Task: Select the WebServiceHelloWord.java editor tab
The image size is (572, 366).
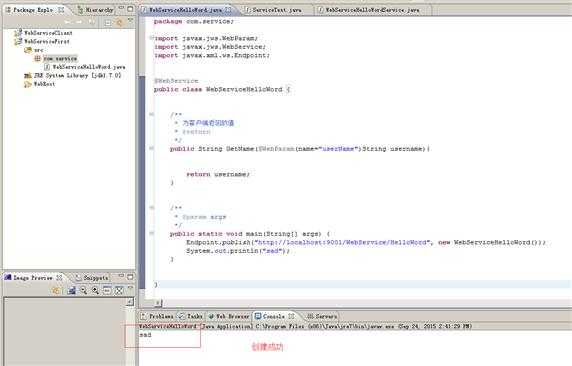Action: click(x=185, y=10)
